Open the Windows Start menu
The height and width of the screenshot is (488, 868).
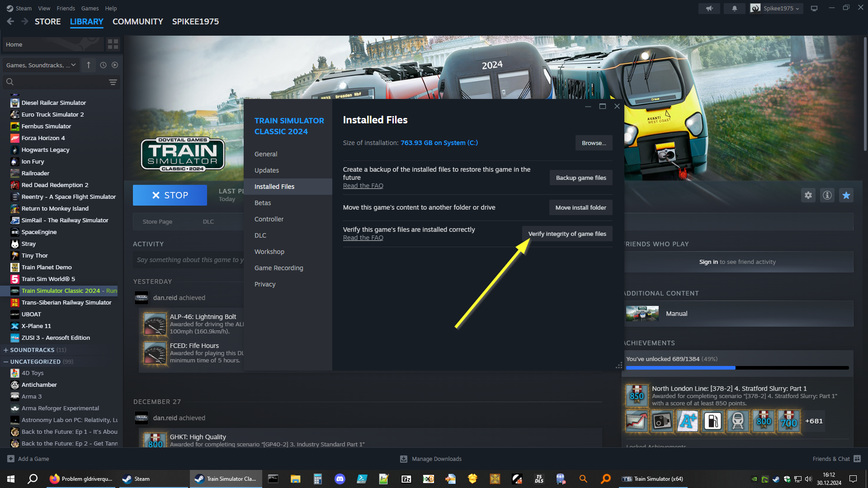tap(11, 479)
